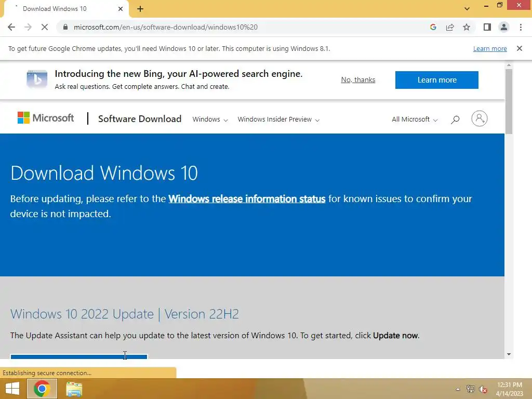Click the Download Windows 10 heading
The image size is (532, 399).
[104, 173]
